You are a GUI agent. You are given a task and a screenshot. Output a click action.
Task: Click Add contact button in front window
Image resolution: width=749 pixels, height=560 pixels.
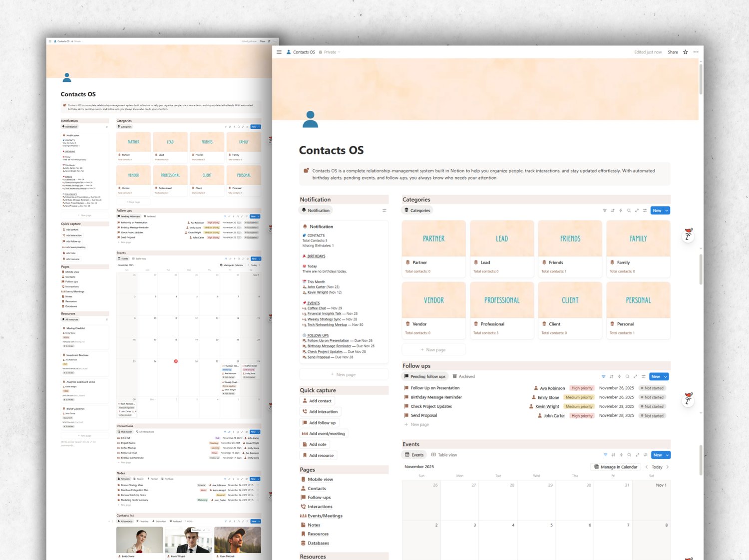pos(317,401)
